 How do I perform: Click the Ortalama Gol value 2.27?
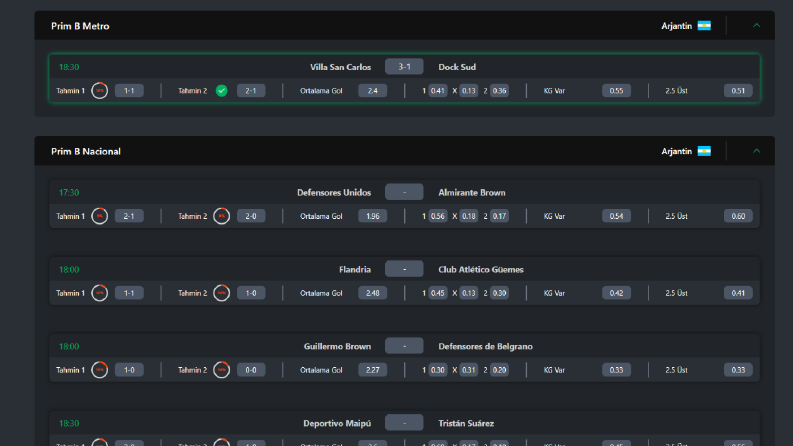tap(373, 370)
